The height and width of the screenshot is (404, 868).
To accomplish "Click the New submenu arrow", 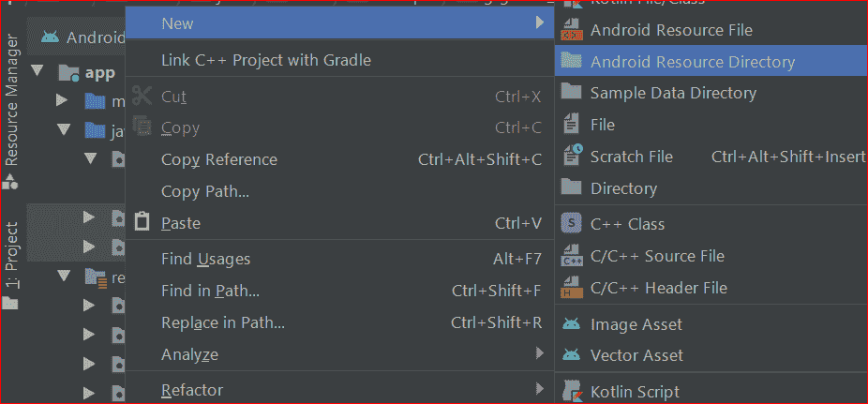I will click(x=540, y=22).
